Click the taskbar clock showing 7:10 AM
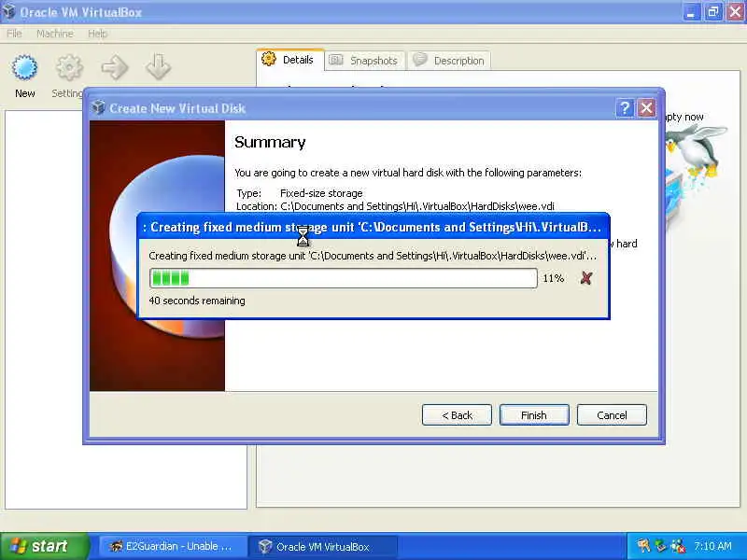 click(x=712, y=546)
